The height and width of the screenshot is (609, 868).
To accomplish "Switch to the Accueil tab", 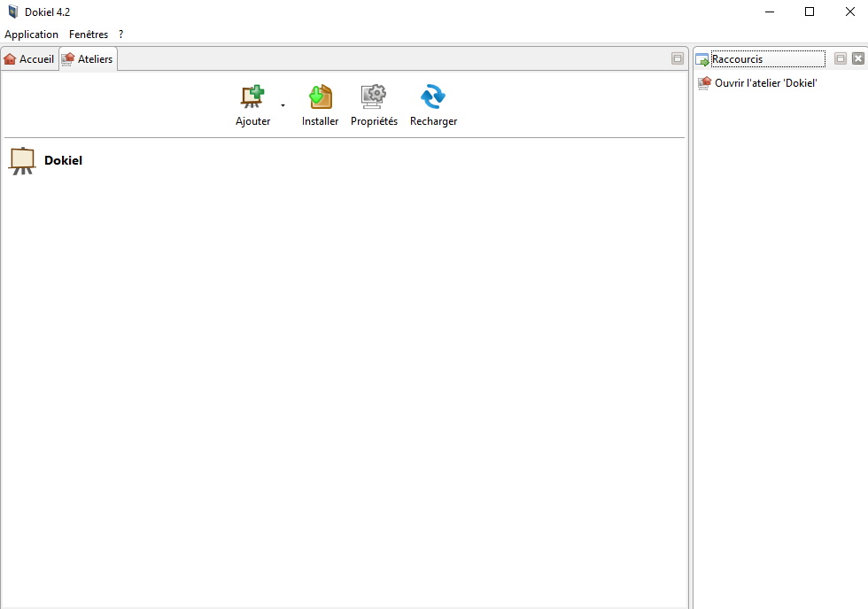I will point(29,59).
